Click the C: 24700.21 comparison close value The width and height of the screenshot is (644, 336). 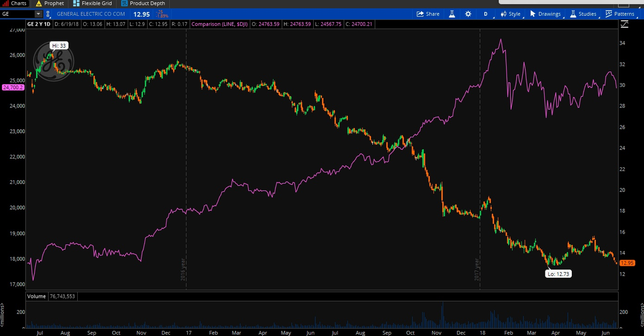point(359,24)
